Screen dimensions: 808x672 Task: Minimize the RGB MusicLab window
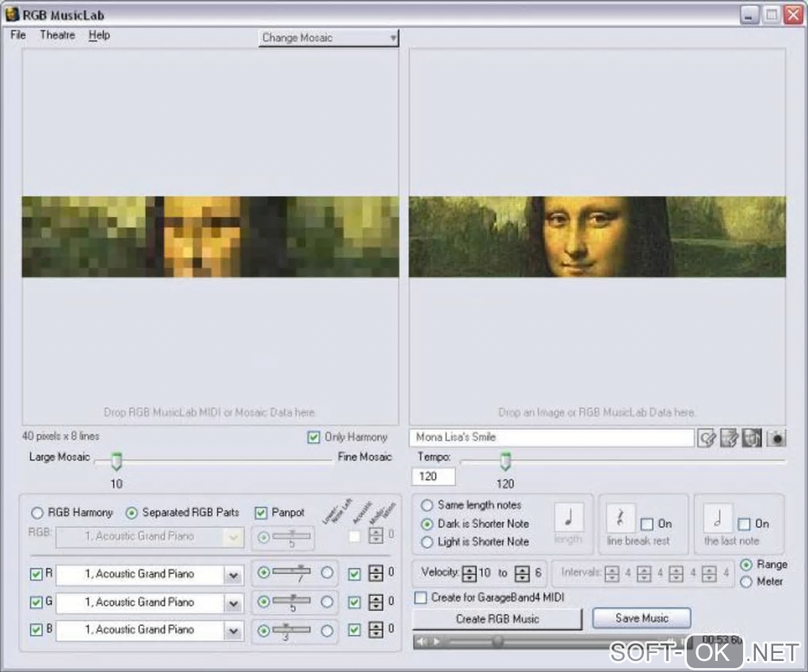pyautogui.click(x=749, y=15)
